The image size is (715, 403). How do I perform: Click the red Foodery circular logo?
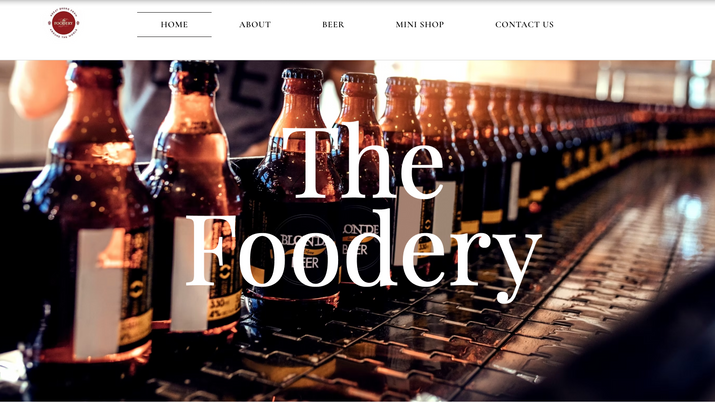click(x=63, y=23)
